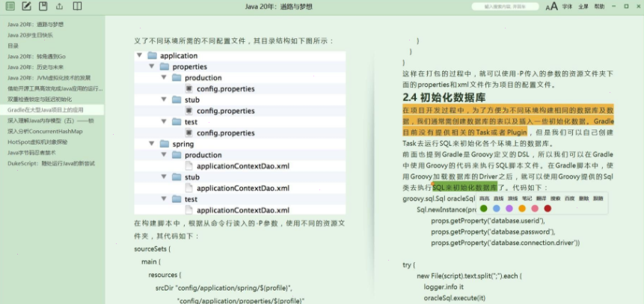This screenshot has height=304, width=644.
Task: Pick the purple highlight color dot
Action: 509,209
